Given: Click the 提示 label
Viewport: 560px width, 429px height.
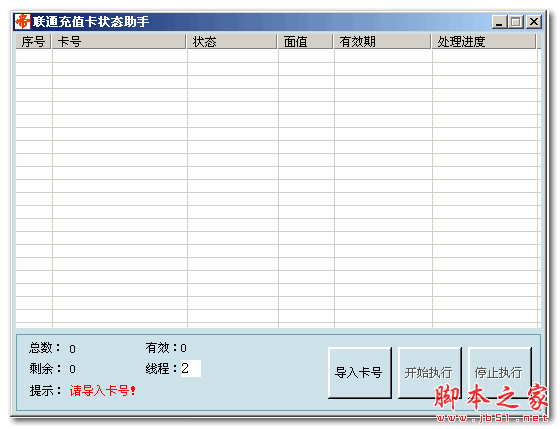Looking at the screenshot, I should [x=45, y=390].
